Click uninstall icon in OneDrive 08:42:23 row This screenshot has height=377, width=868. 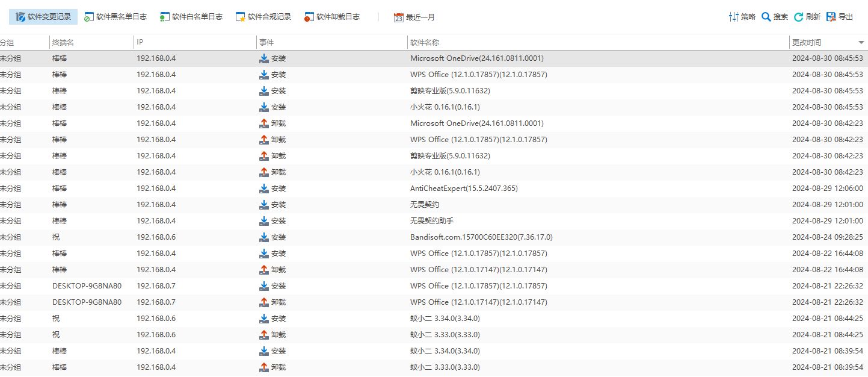click(263, 123)
